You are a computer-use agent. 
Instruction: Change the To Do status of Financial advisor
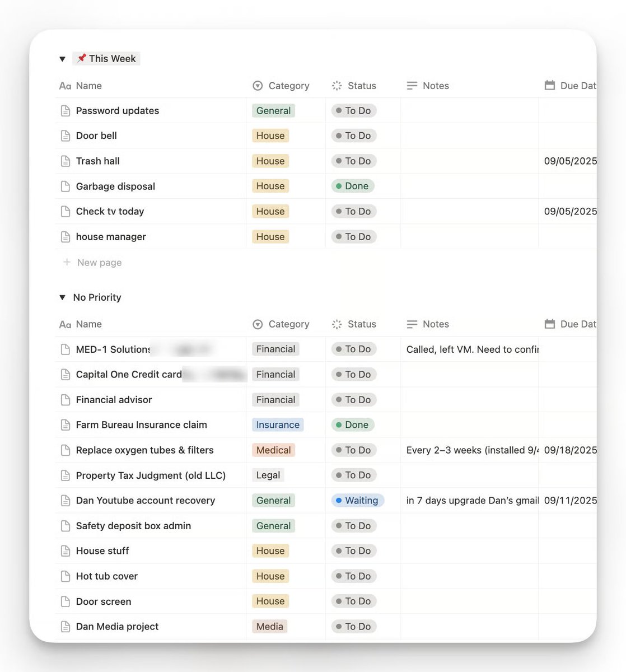pyautogui.click(x=354, y=400)
